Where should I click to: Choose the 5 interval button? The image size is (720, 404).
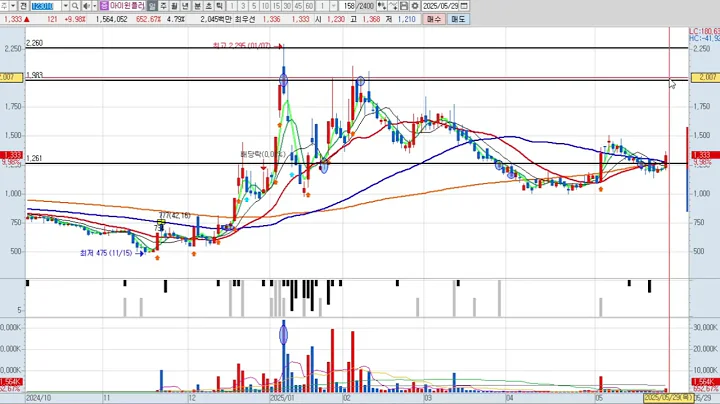pyautogui.click(x=254, y=6)
